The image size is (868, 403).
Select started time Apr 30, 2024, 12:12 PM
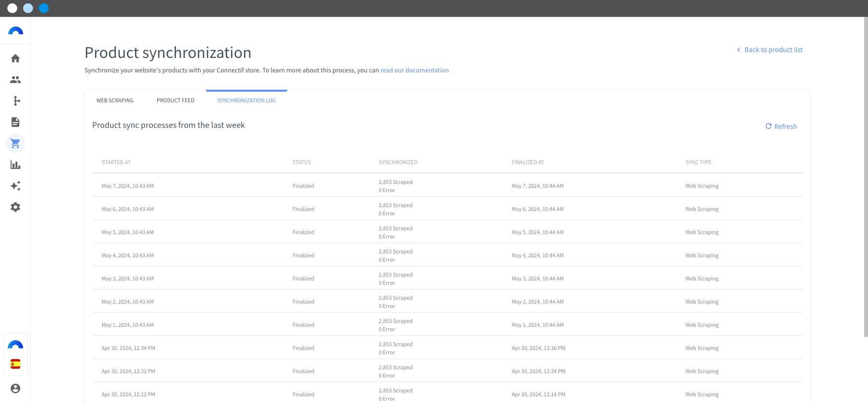pyautogui.click(x=128, y=394)
